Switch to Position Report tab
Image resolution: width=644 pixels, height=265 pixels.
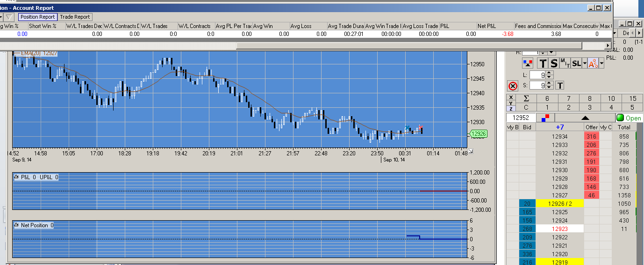[38, 17]
